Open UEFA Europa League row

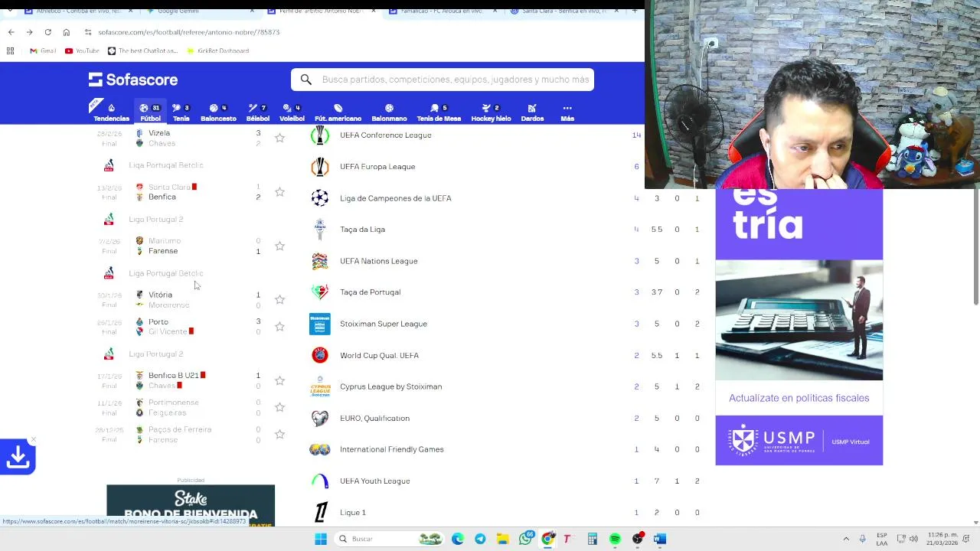[377, 167]
